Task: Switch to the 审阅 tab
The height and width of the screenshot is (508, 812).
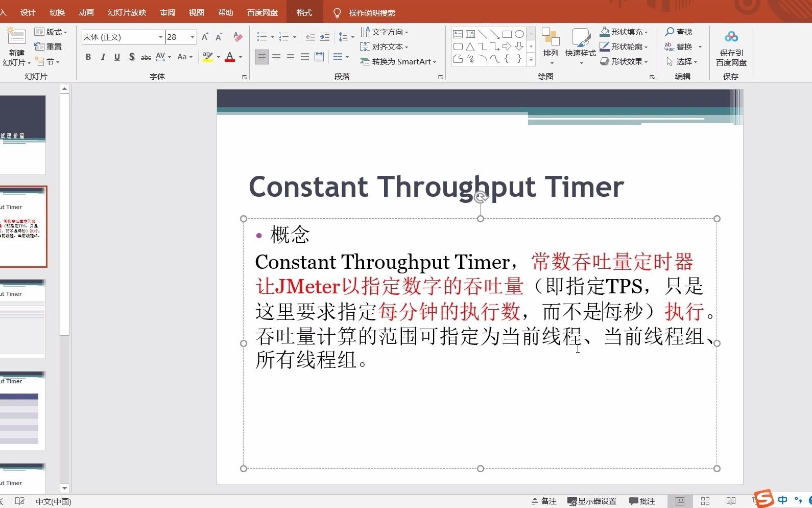Action: (x=168, y=13)
